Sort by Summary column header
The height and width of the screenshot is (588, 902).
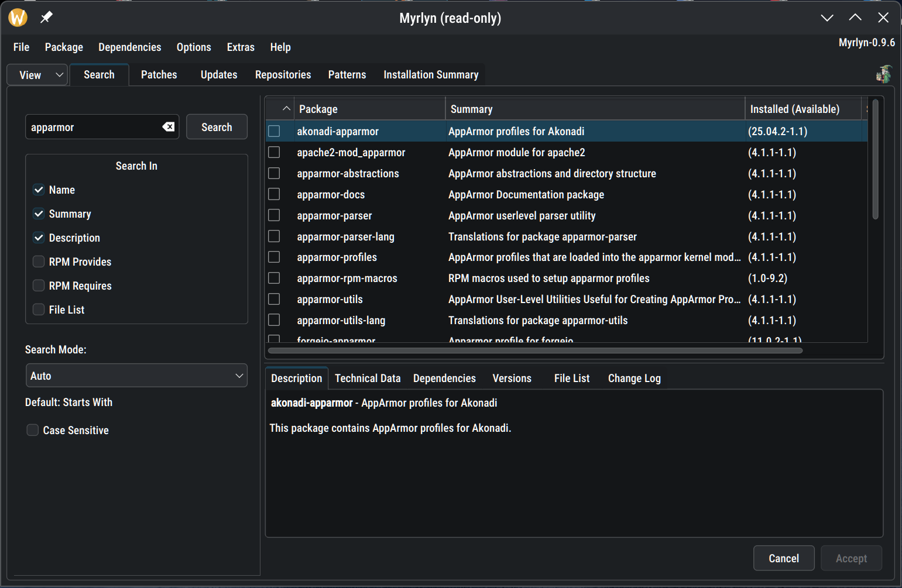click(x=595, y=109)
